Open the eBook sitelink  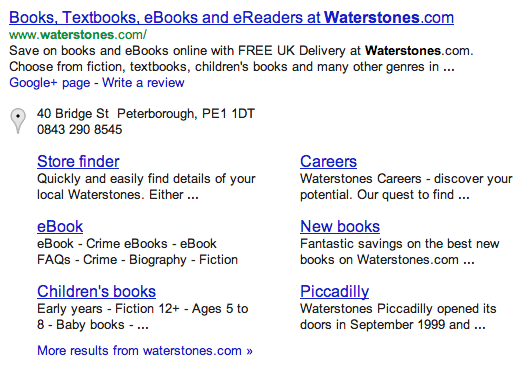pyautogui.click(x=60, y=226)
